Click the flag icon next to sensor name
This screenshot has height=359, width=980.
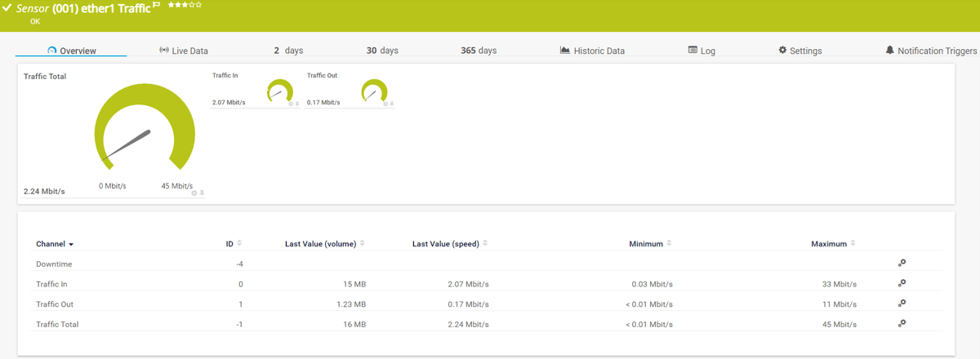(x=157, y=6)
